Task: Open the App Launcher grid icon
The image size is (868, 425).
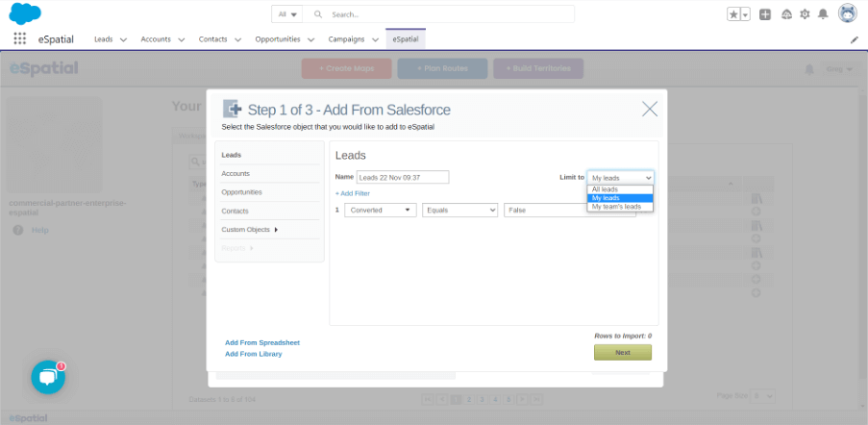Action: (x=19, y=38)
